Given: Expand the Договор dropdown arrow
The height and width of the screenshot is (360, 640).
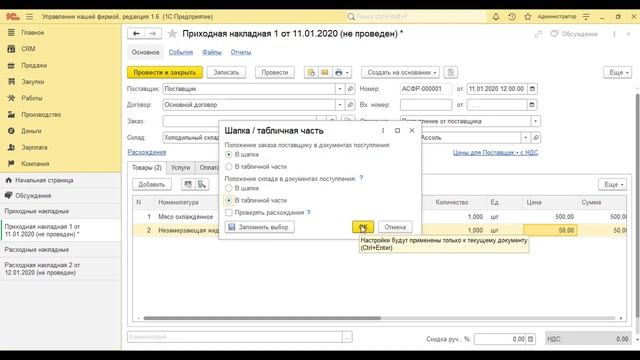Looking at the screenshot, I should click(x=340, y=105).
